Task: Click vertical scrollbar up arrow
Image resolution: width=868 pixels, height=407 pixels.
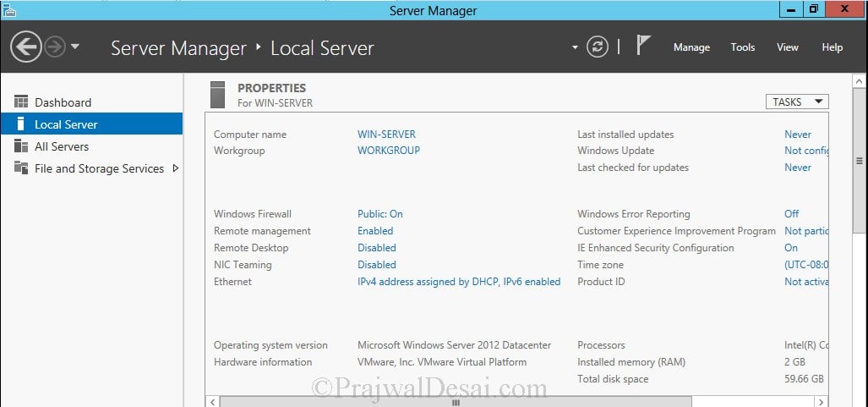Action: point(860,81)
